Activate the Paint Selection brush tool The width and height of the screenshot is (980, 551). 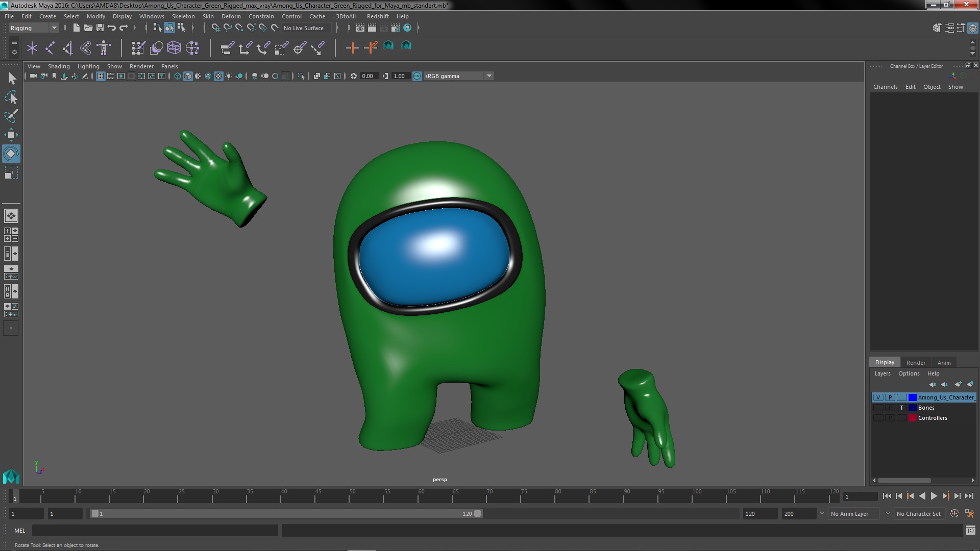pyautogui.click(x=11, y=116)
